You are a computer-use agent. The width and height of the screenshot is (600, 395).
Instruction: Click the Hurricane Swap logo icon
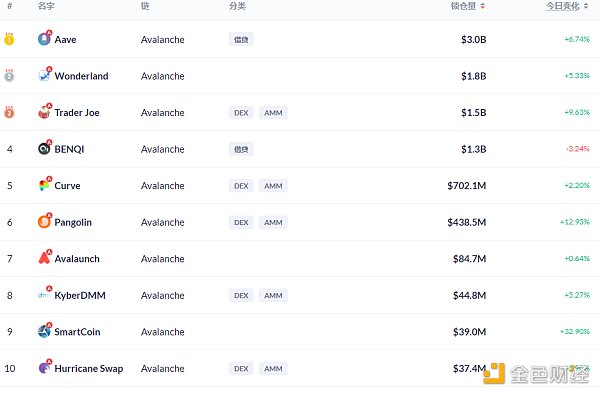pos(44,368)
